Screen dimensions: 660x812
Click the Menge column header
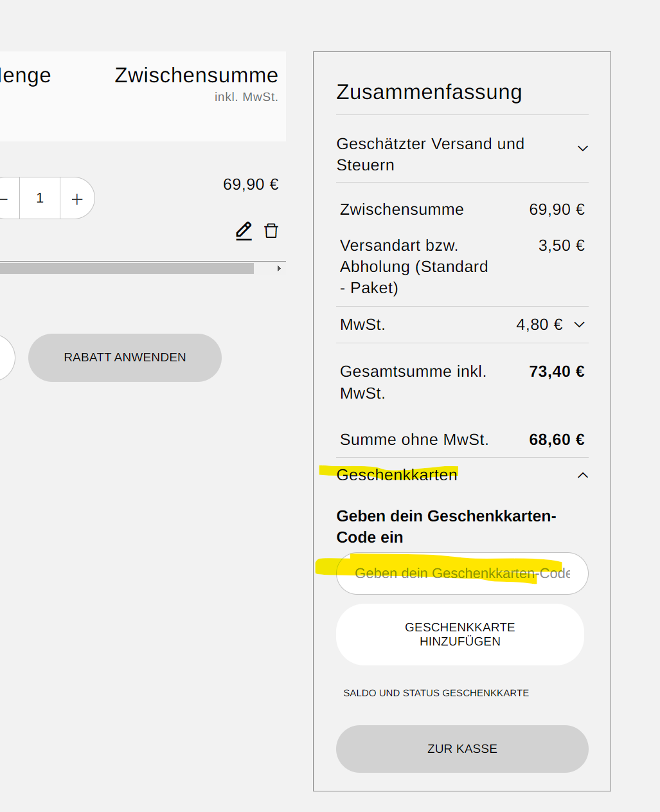pyautogui.click(x=26, y=75)
